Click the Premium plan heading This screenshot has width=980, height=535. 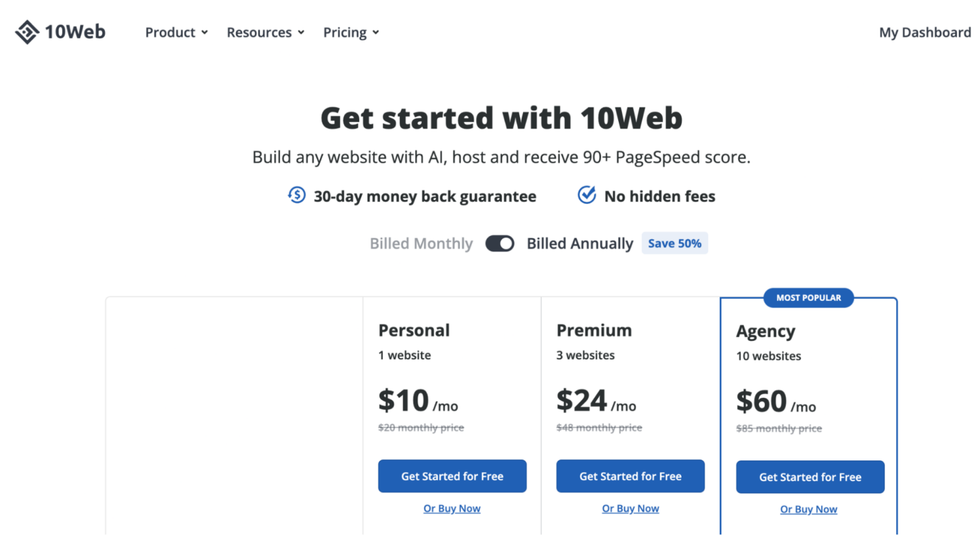[x=594, y=330]
